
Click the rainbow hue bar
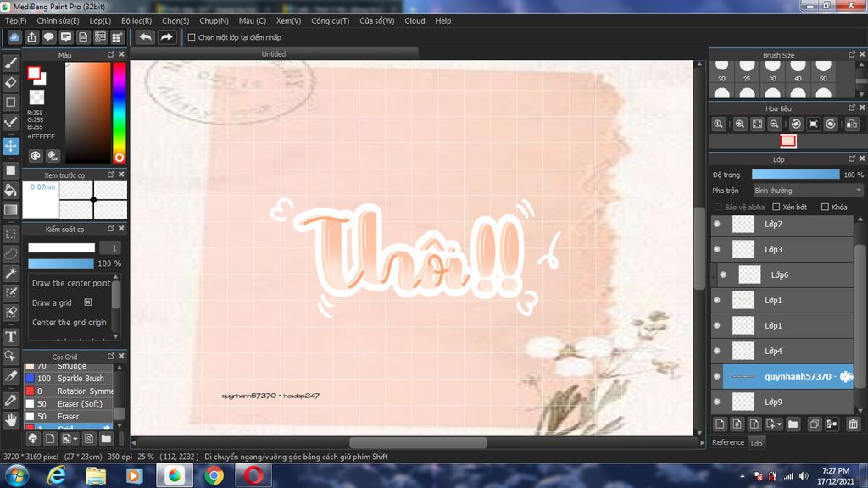tap(119, 113)
